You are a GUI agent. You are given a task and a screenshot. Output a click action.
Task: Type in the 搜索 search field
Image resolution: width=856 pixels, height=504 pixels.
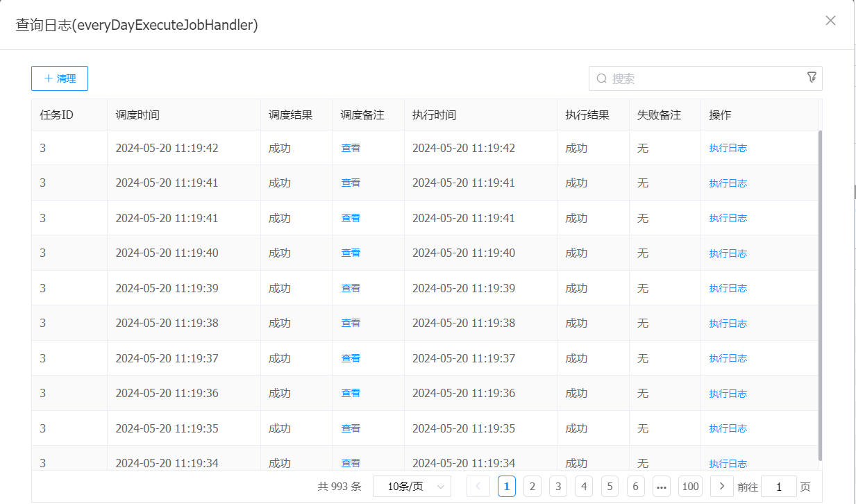[701, 78]
